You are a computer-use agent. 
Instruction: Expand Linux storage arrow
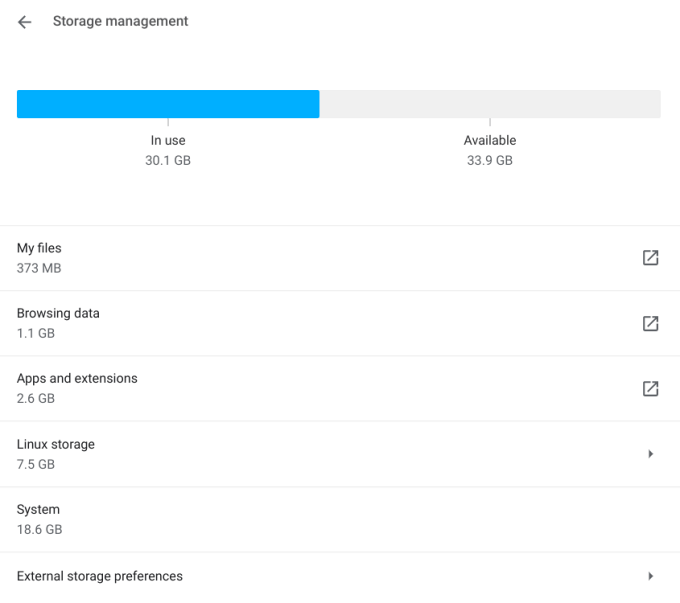point(650,454)
